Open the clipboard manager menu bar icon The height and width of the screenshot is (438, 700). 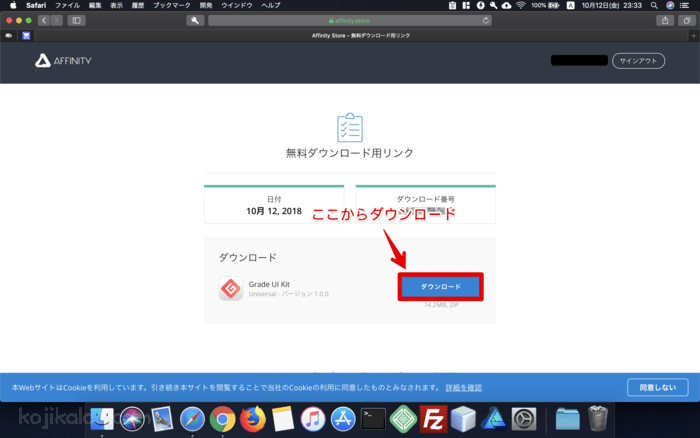pyautogui.click(x=452, y=5)
